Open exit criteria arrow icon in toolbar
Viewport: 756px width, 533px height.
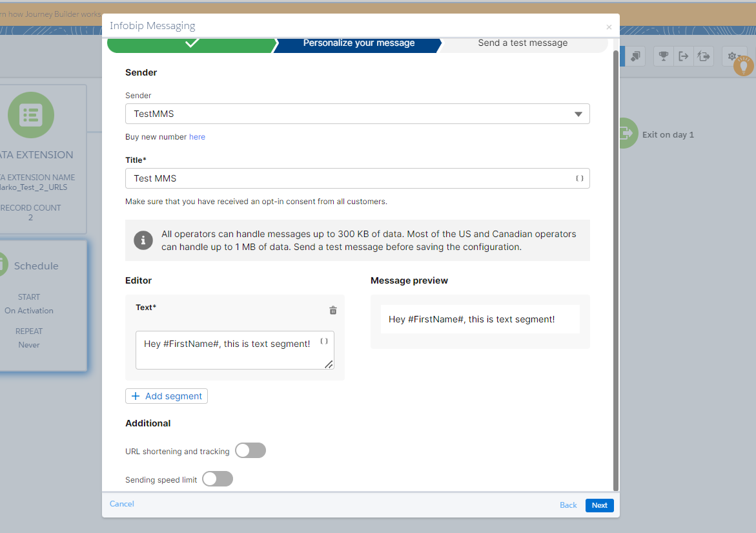click(x=683, y=56)
